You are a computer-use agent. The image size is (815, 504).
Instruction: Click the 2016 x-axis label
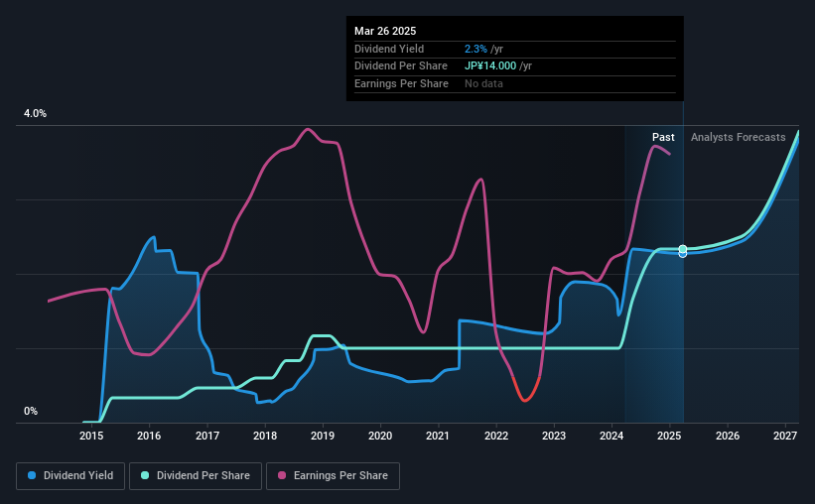click(x=149, y=436)
